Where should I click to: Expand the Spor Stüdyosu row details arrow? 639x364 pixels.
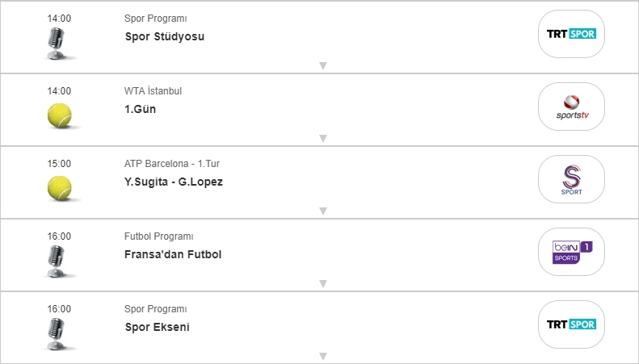pyautogui.click(x=322, y=65)
